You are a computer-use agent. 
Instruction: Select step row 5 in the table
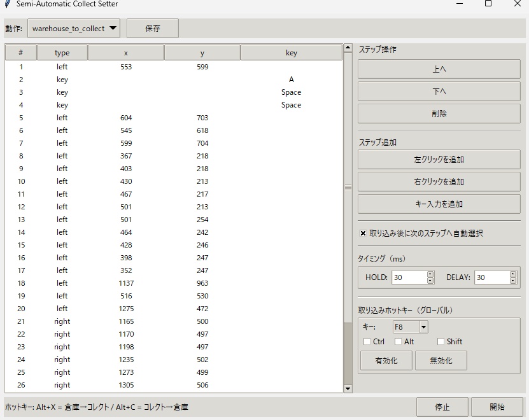pyautogui.click(x=127, y=118)
